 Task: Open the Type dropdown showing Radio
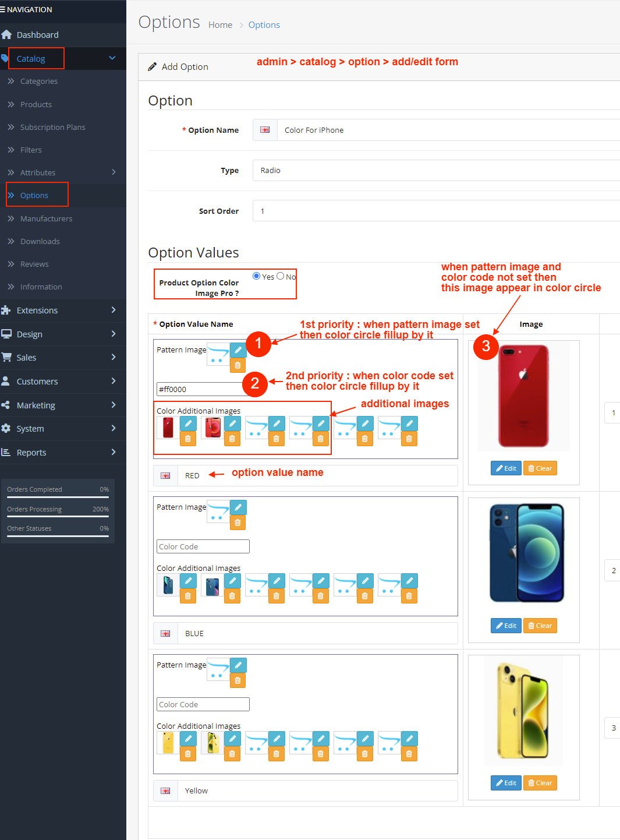[435, 171]
